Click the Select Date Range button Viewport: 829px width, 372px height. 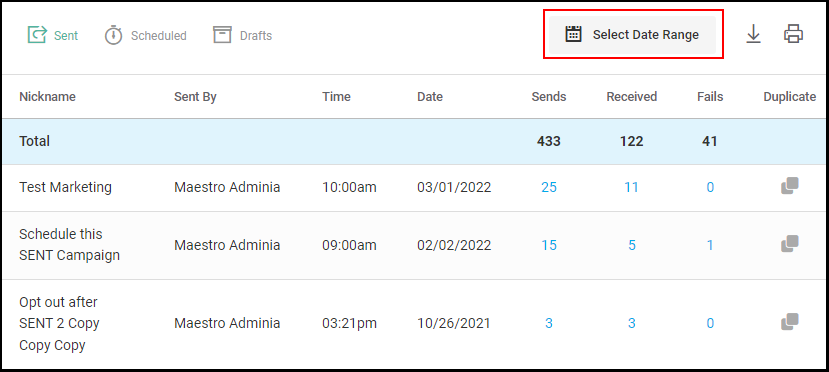click(x=632, y=35)
